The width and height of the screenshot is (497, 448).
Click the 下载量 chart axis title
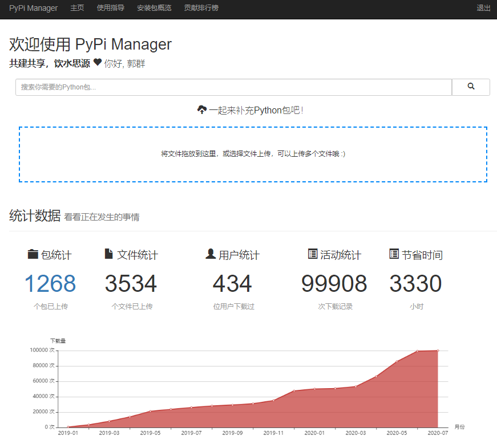click(58, 341)
